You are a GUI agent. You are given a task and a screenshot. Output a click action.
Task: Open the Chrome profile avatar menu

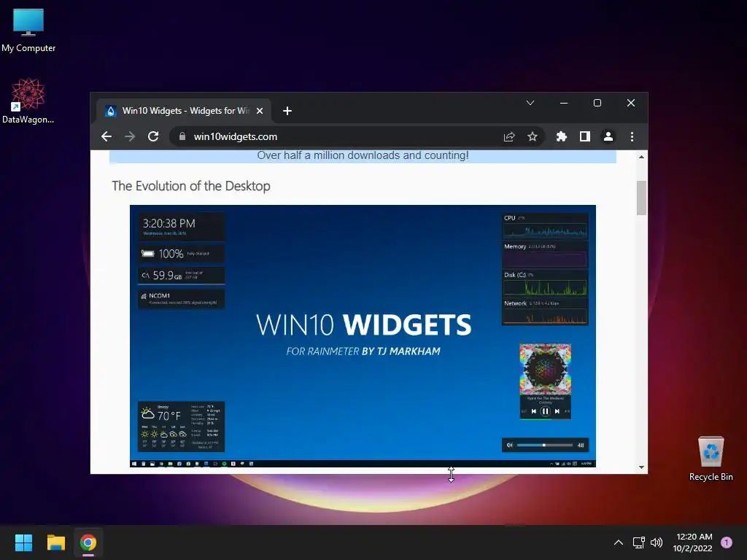[x=608, y=136]
